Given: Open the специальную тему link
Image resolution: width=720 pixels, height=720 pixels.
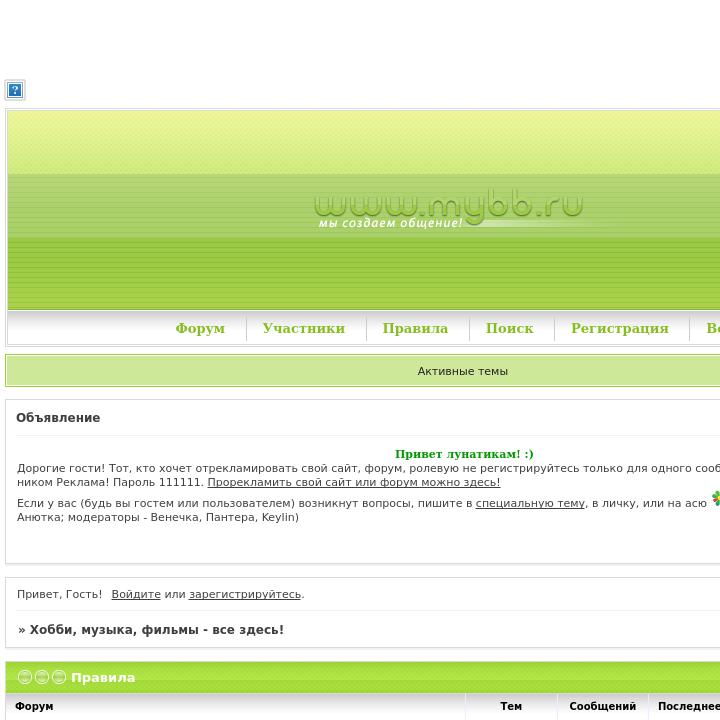Looking at the screenshot, I should 530,503.
